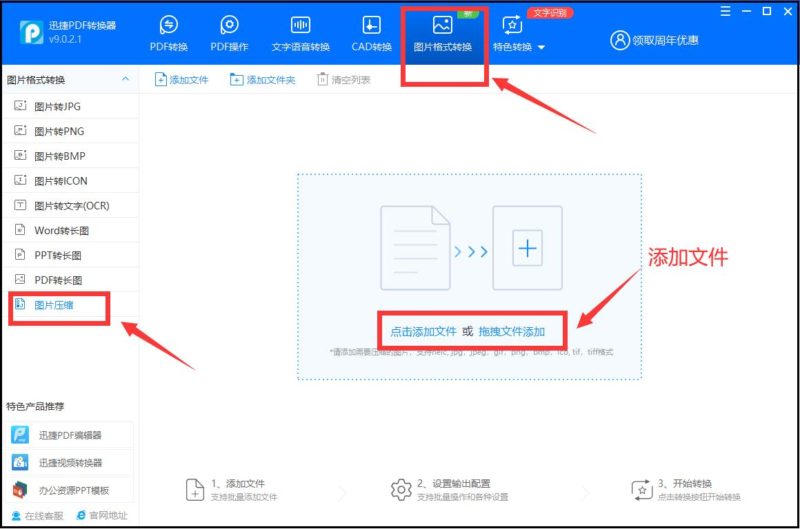Open 在线客服 at bottom left
The height and width of the screenshot is (529, 800).
point(37,516)
